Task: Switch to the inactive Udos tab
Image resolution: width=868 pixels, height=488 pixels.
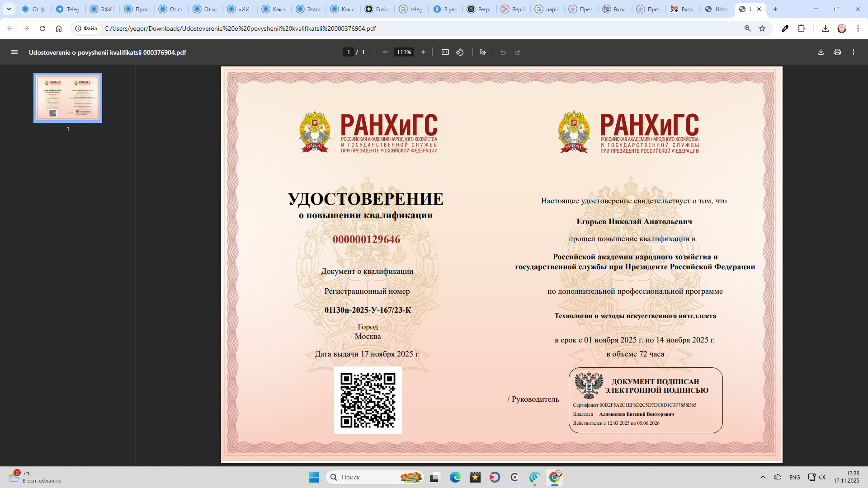Action: coord(717,9)
